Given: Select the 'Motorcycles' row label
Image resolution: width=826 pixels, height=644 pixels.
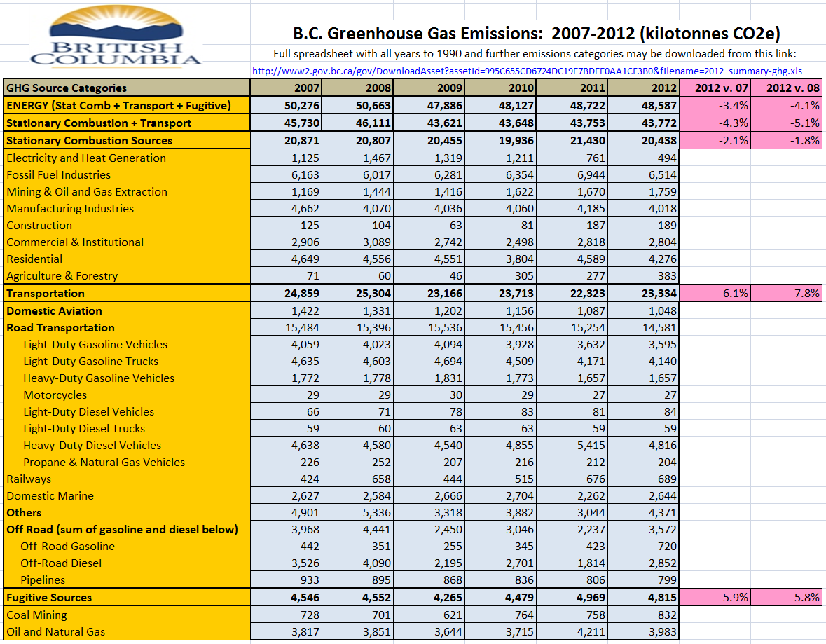Looking at the screenshot, I should pos(127,395).
